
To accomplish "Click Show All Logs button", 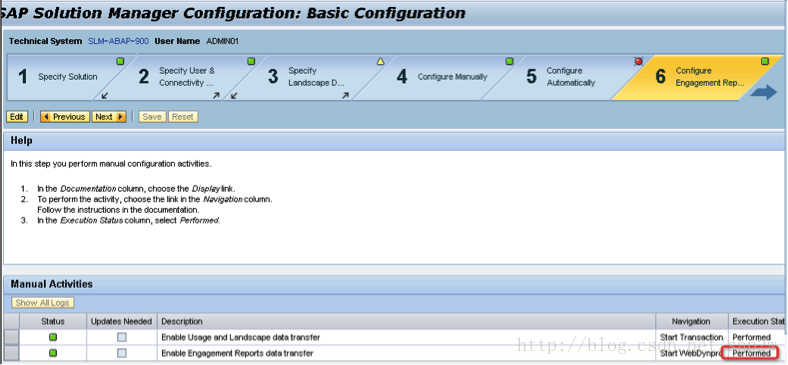I will pos(43,303).
